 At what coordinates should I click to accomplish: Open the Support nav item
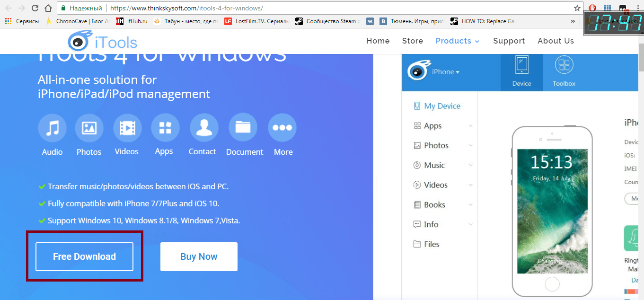pos(509,41)
